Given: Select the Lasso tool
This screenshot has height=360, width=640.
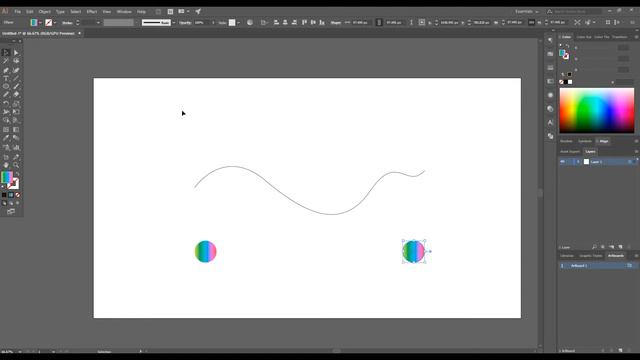Looking at the screenshot, I should (x=16, y=61).
